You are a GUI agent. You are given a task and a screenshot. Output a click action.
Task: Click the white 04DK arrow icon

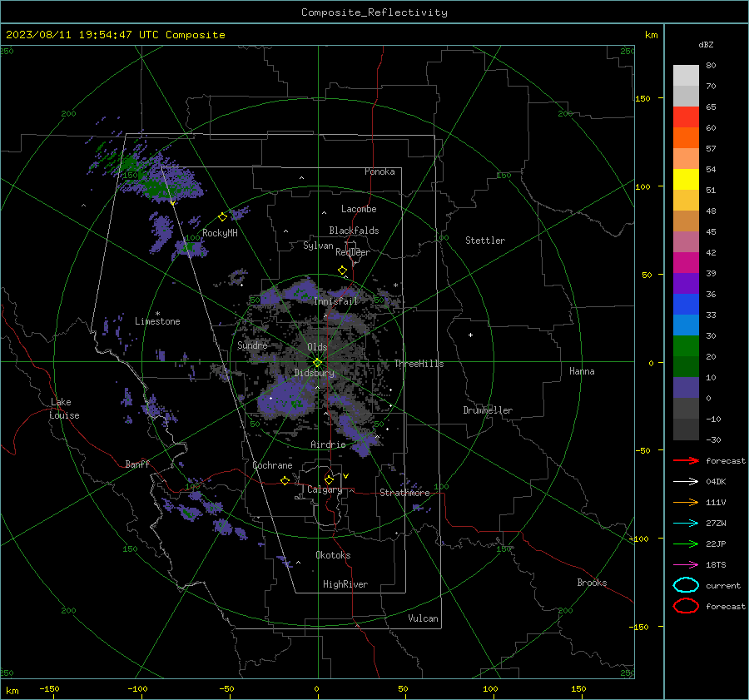tap(686, 481)
